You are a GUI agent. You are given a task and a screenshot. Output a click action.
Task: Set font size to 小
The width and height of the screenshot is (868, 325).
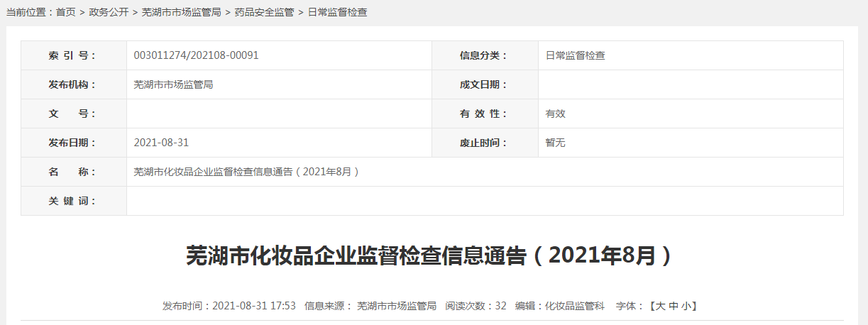(686, 306)
